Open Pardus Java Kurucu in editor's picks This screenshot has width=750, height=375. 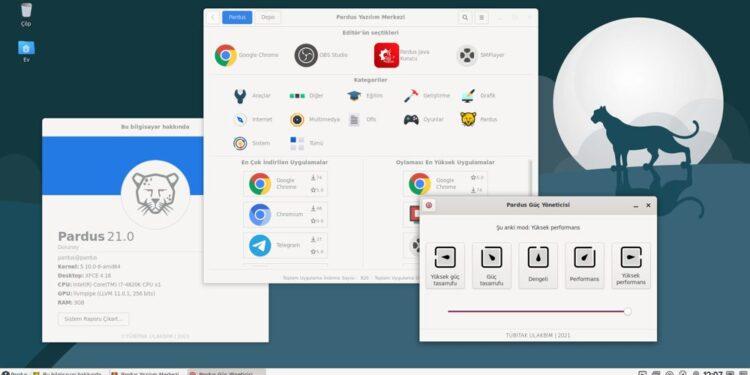(402, 55)
